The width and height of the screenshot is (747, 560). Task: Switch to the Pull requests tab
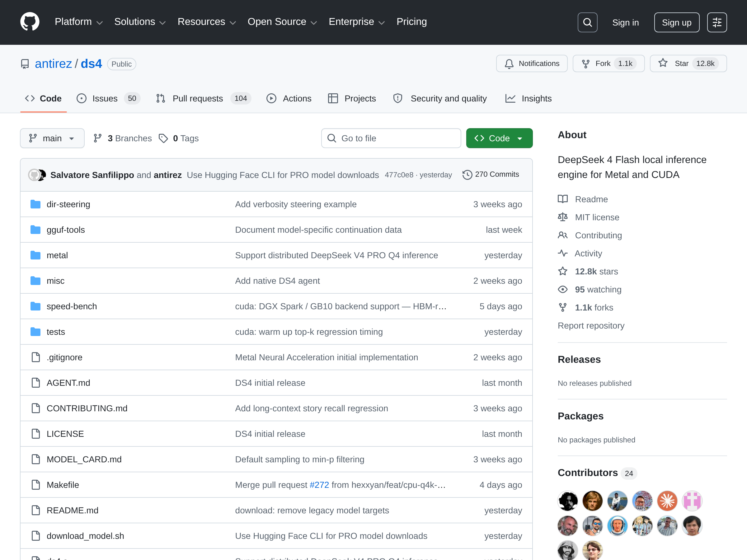[203, 99]
